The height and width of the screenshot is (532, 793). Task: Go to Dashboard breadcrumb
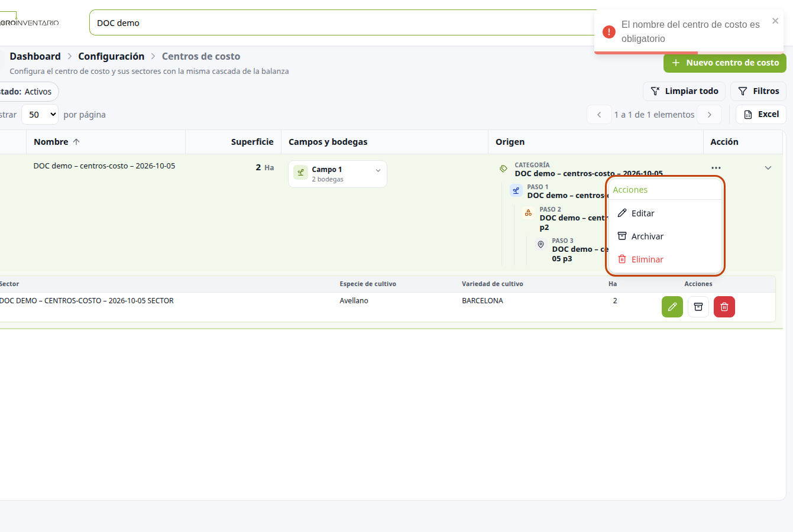point(35,56)
